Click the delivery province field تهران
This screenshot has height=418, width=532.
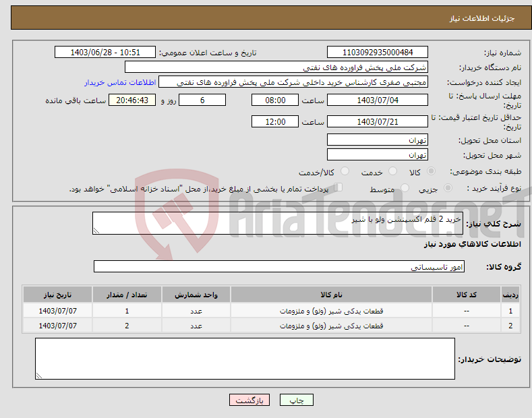[x=378, y=140]
